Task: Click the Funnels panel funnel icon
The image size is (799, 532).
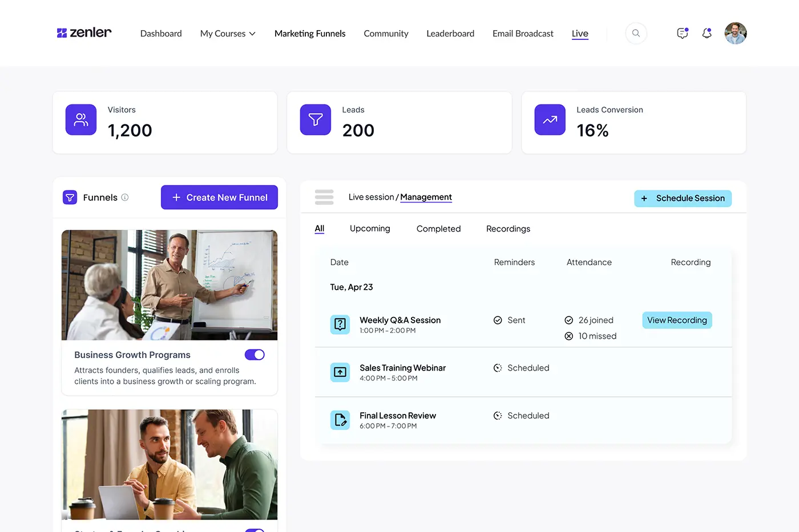Action: pyautogui.click(x=70, y=197)
